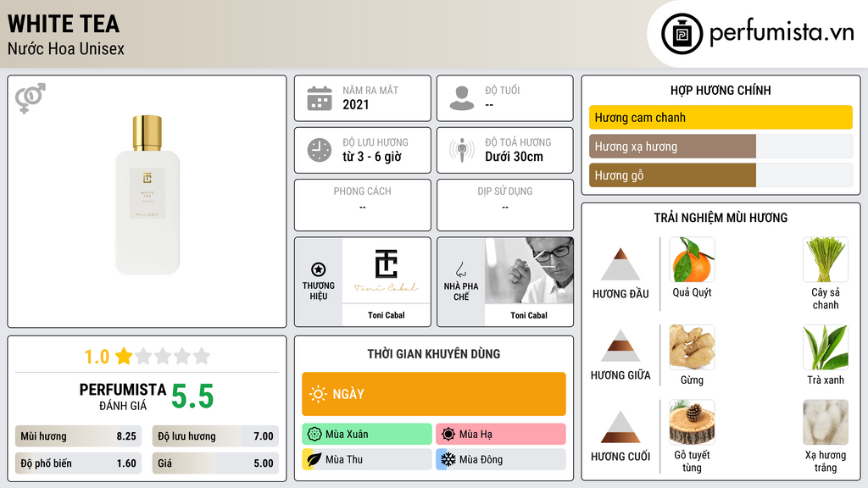Click the sillage icon beside Độ toả hương

click(462, 150)
